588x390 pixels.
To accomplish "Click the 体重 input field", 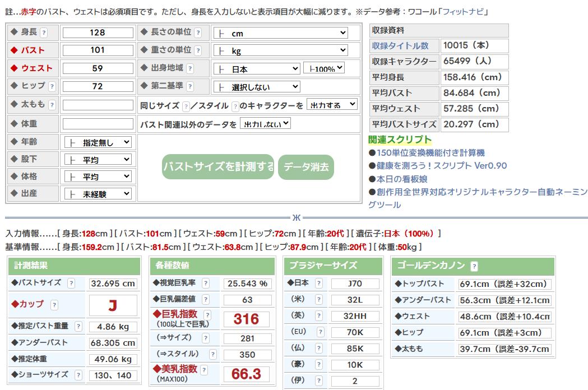I will [97, 123].
